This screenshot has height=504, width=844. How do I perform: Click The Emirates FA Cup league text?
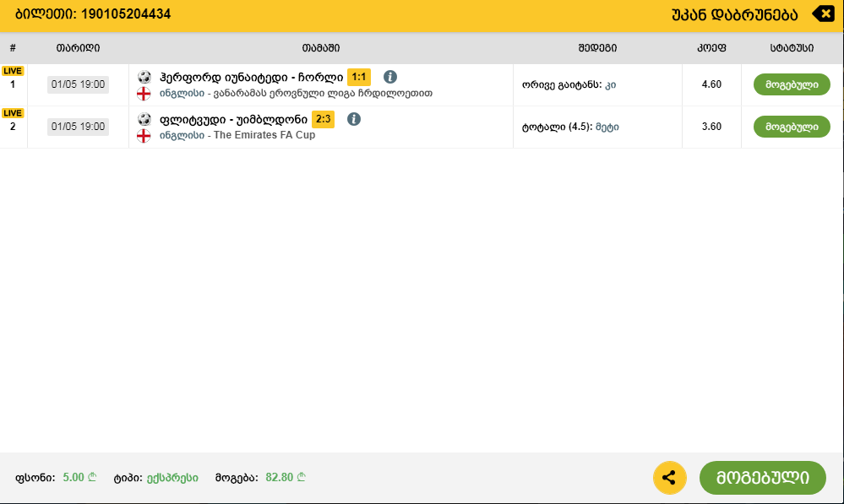click(264, 135)
